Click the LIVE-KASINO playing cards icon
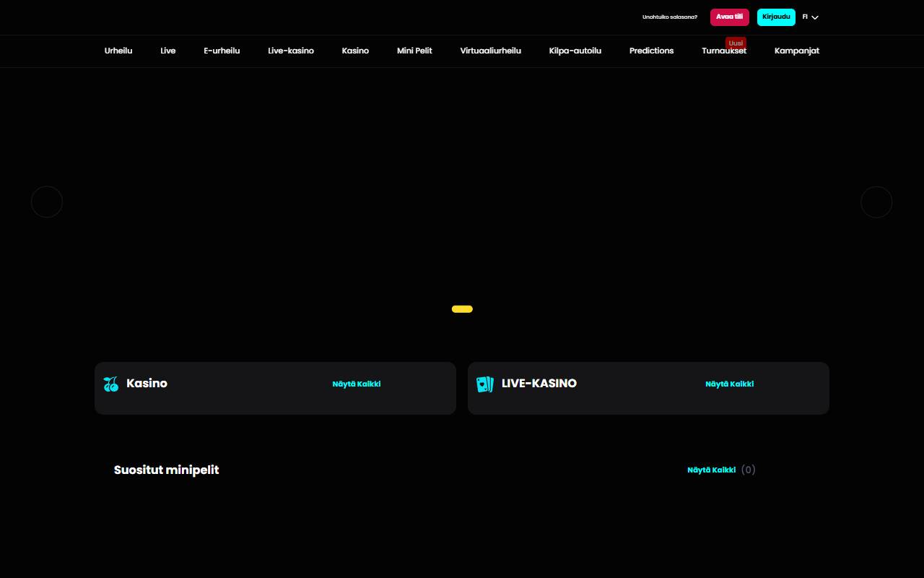The width and height of the screenshot is (924, 578). (x=485, y=384)
